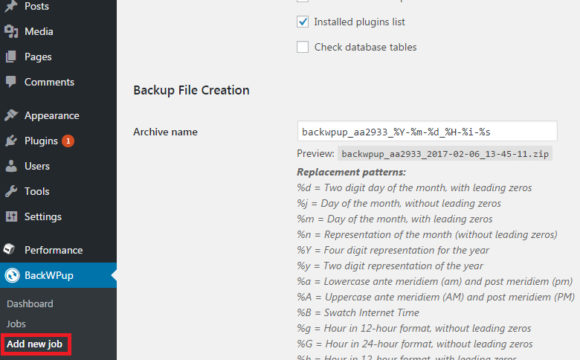Click the BackWPup logo icon
The image size is (580, 360).
click(x=12, y=275)
